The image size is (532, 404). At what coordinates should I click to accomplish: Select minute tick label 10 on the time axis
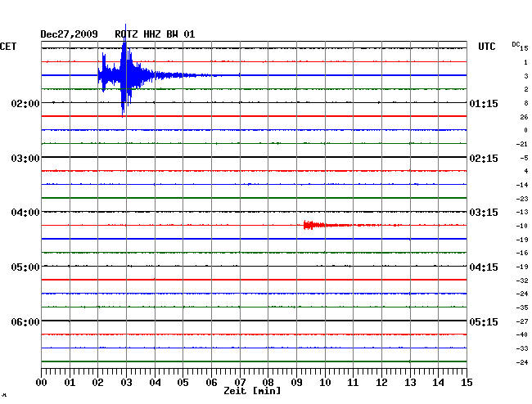pyautogui.click(x=325, y=383)
